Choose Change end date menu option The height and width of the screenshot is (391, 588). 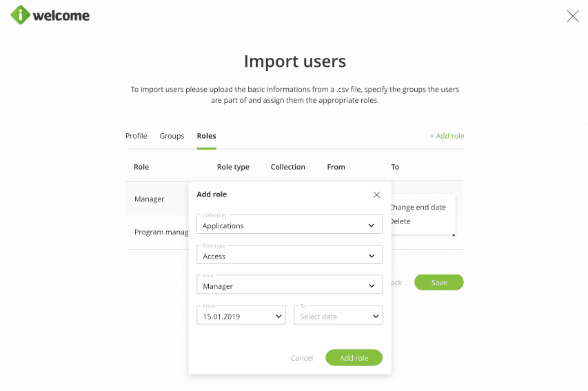[418, 207]
